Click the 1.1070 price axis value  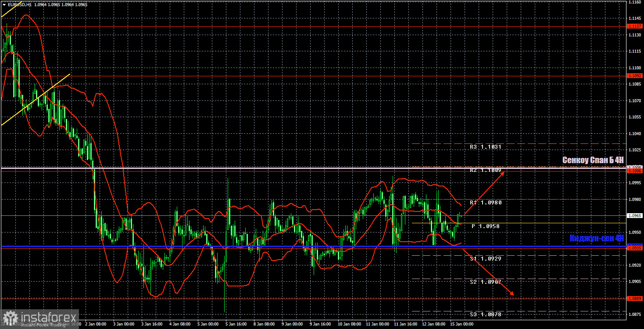(635, 101)
